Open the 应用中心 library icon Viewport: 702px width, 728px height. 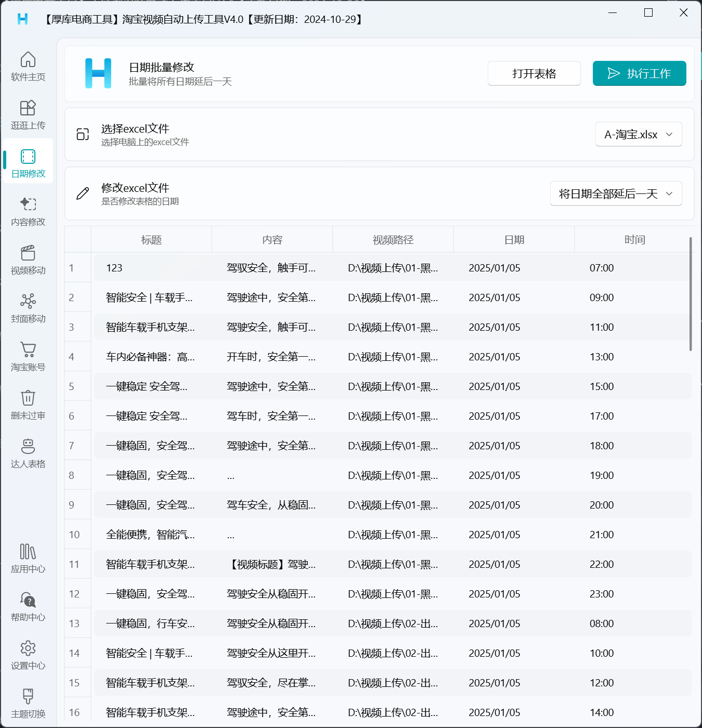[x=28, y=551]
